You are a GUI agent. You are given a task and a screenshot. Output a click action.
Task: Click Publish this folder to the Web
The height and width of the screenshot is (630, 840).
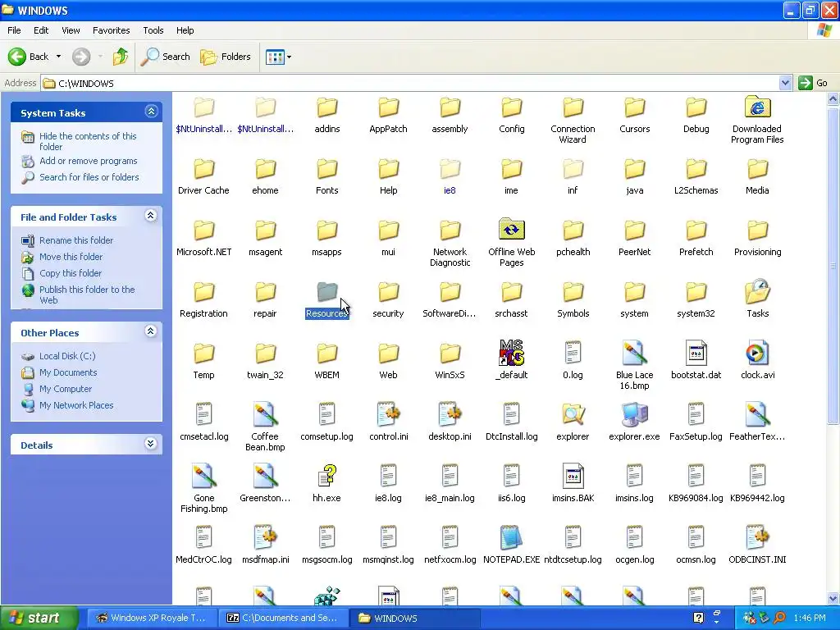[87, 294]
